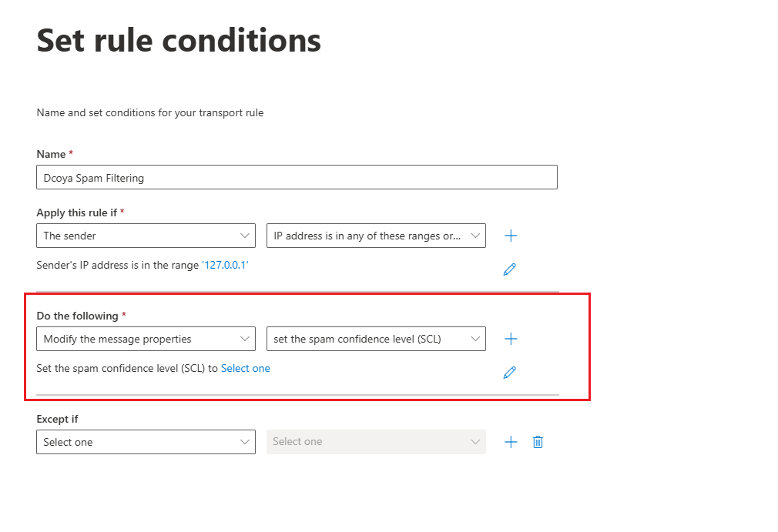
Task: Click the greyed-out 'Select one' dropdown in the Except if row
Action: click(x=376, y=442)
